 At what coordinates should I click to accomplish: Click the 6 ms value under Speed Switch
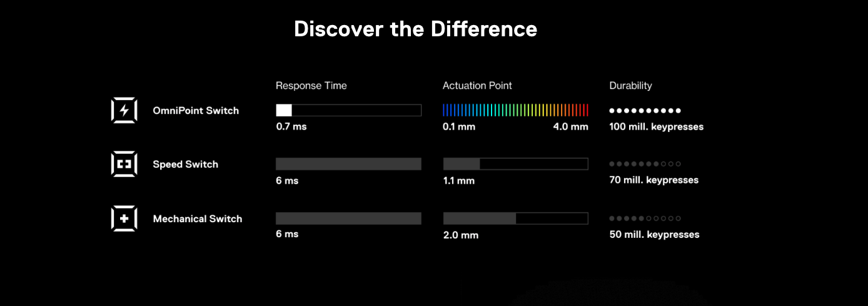[287, 181]
